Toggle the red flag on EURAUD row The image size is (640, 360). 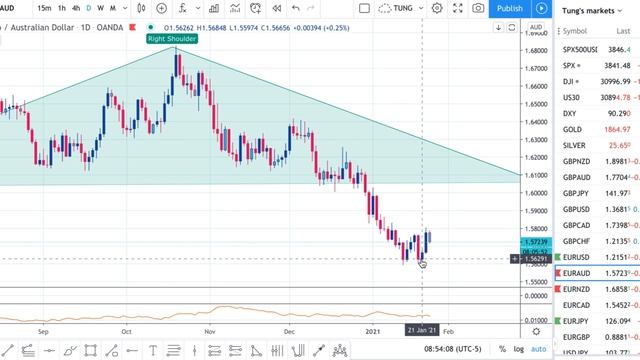point(558,273)
